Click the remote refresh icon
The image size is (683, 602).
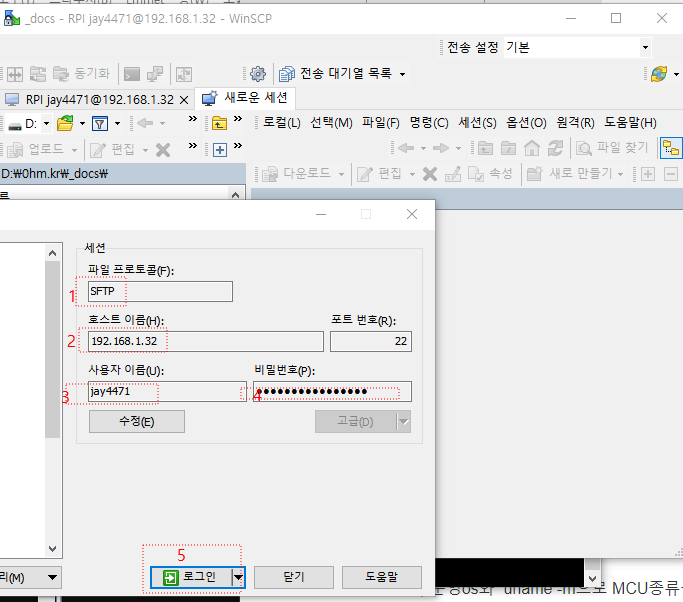555,149
